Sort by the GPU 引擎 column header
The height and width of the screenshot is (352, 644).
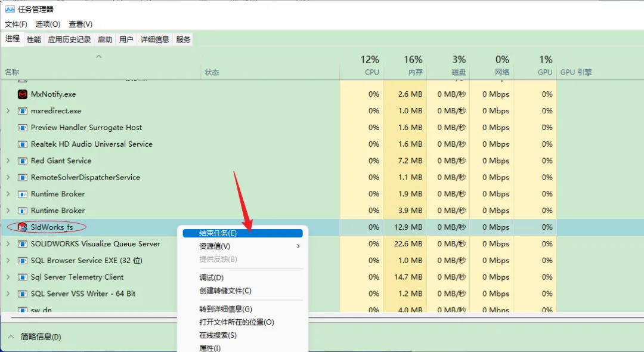pos(576,72)
